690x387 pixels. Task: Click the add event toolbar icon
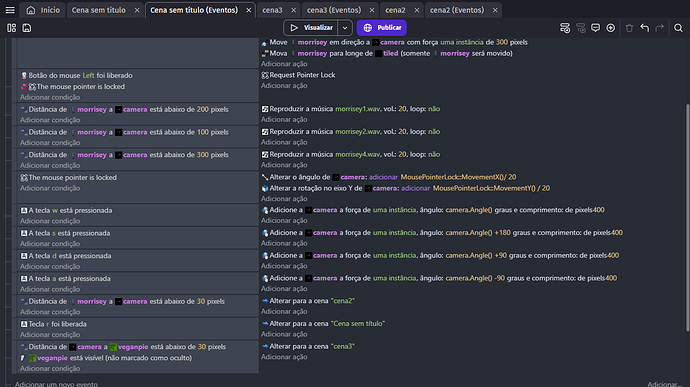(x=565, y=28)
